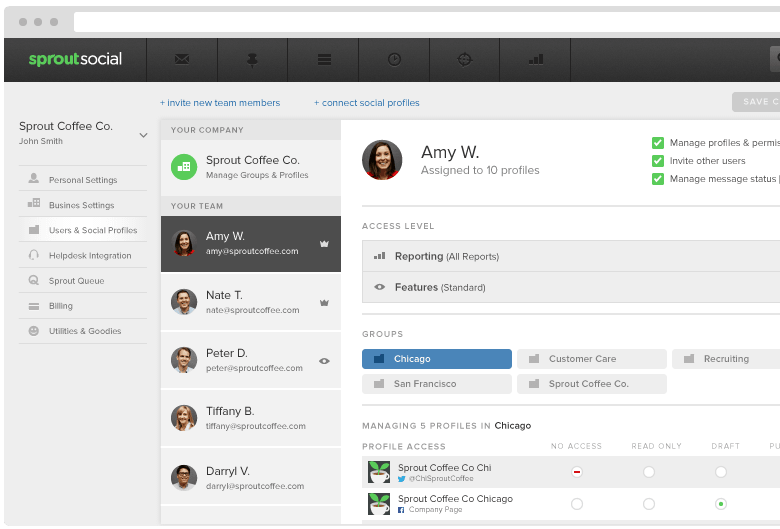This screenshot has width=780, height=529.
Task: Select team member Peter D.
Action: (251, 360)
